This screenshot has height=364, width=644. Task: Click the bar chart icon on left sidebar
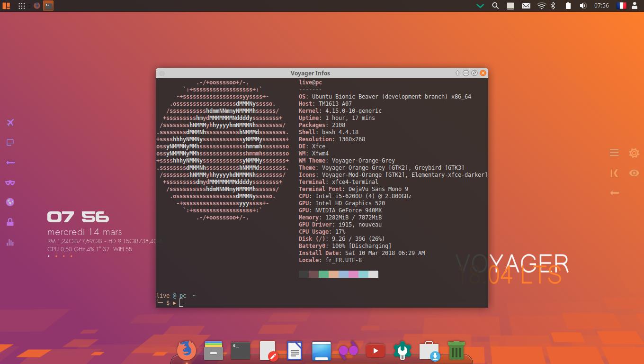pyautogui.click(x=10, y=242)
